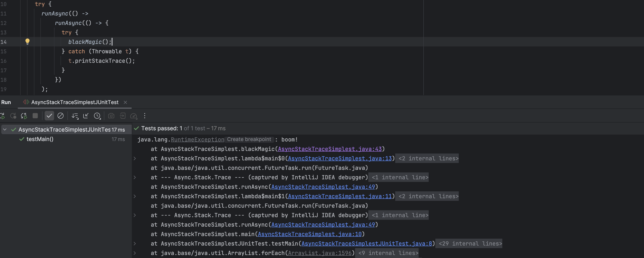The image size is (644, 258).
Task: Toggle the Show Ignored tests filter
Action: point(61,116)
